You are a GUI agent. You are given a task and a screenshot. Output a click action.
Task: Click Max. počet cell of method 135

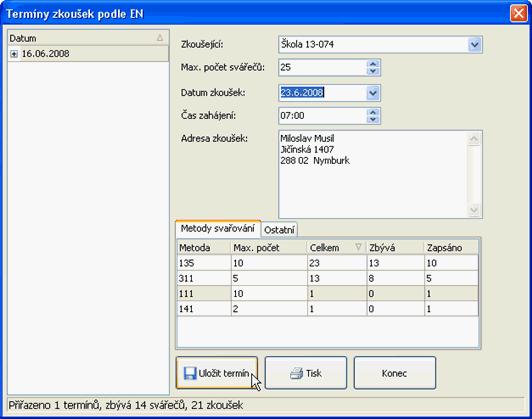(269, 263)
